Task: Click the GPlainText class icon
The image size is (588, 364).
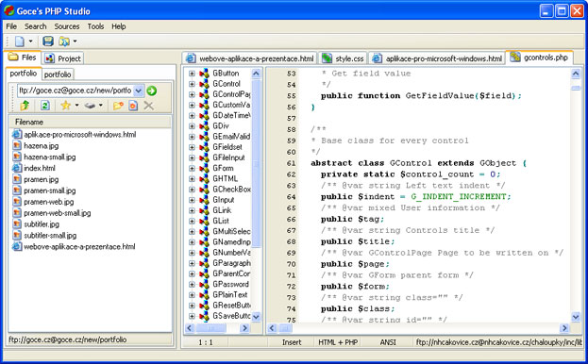Action: (204, 295)
